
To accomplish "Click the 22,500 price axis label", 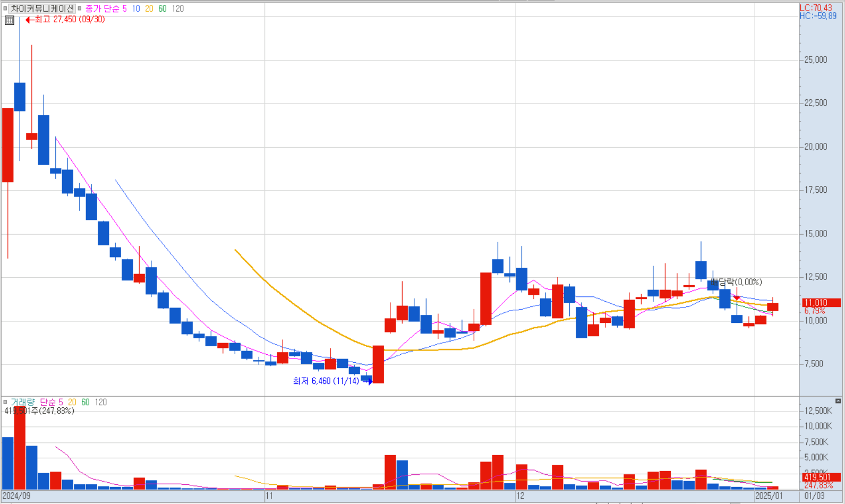I will coord(816,103).
